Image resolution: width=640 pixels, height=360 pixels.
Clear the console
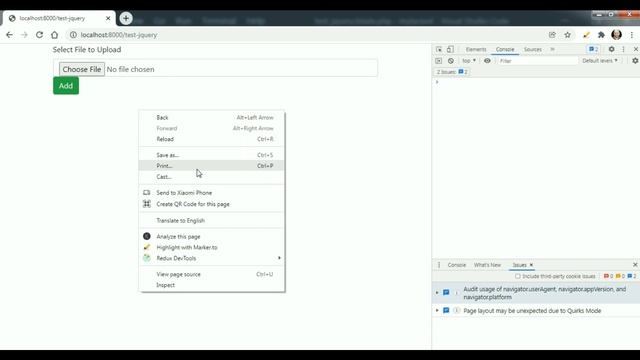pos(451,61)
